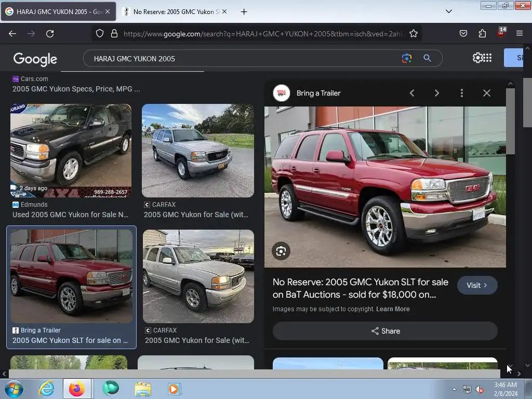Click the forward navigation arrow
The image size is (532, 399).
[31, 34]
